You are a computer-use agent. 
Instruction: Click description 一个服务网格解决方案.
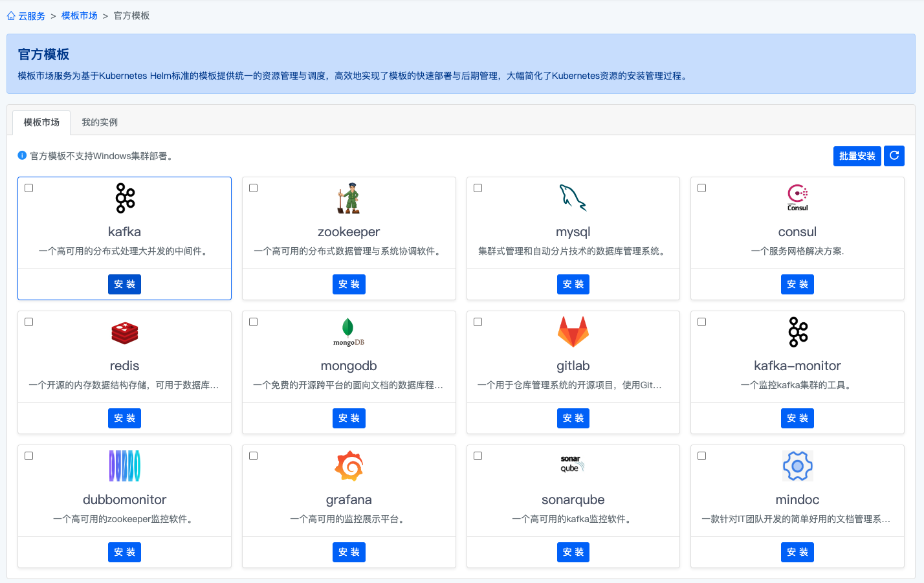tap(797, 251)
